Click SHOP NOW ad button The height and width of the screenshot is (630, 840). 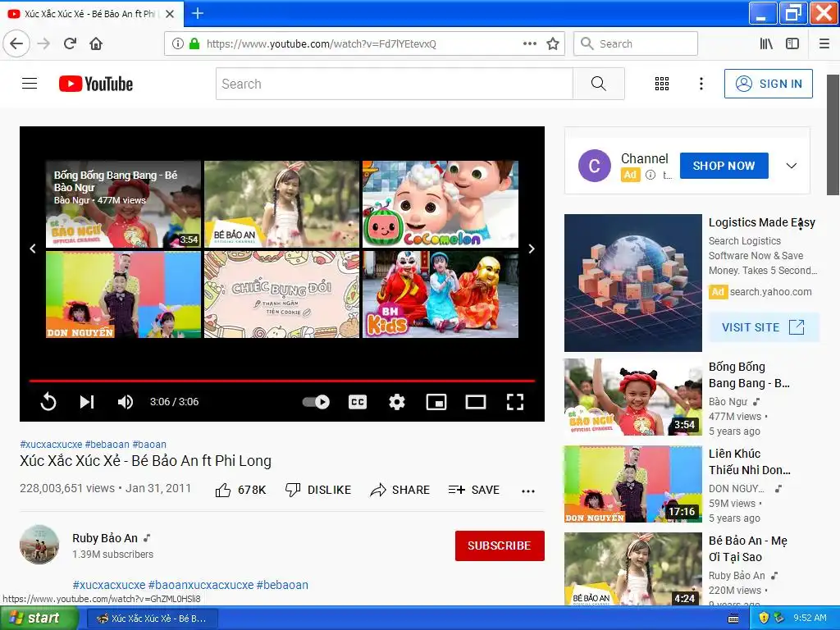(x=724, y=166)
